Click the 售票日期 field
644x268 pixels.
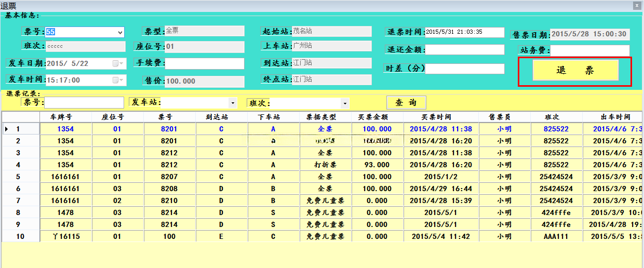pyautogui.click(x=590, y=34)
